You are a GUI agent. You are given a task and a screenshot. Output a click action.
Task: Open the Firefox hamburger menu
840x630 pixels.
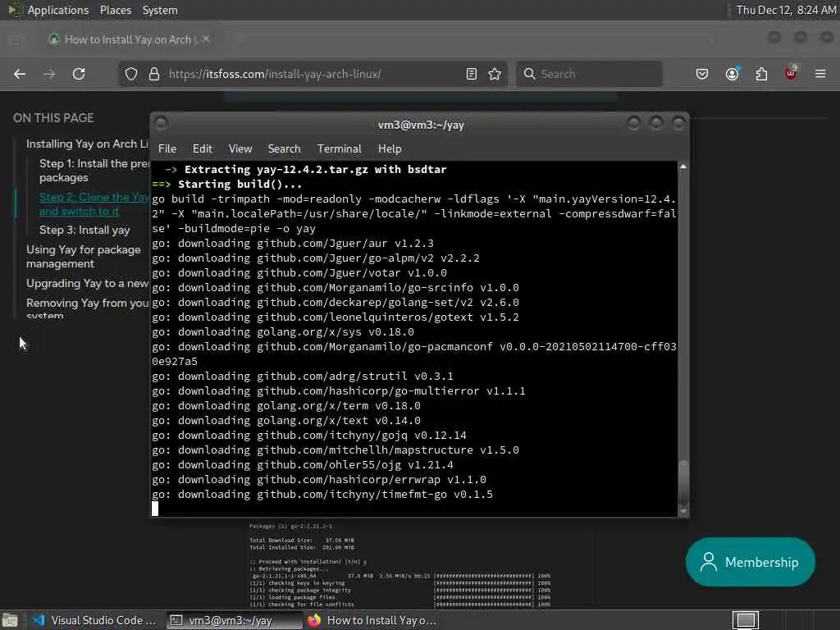[x=820, y=74]
